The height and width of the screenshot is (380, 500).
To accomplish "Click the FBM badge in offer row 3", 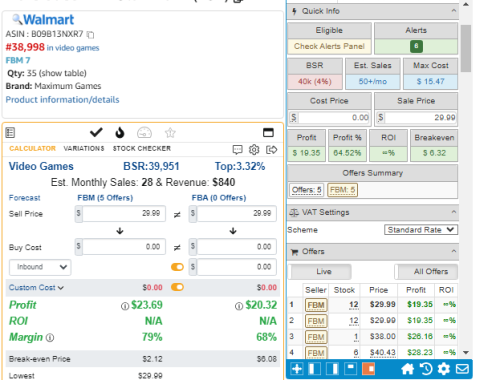I will click(x=316, y=337).
